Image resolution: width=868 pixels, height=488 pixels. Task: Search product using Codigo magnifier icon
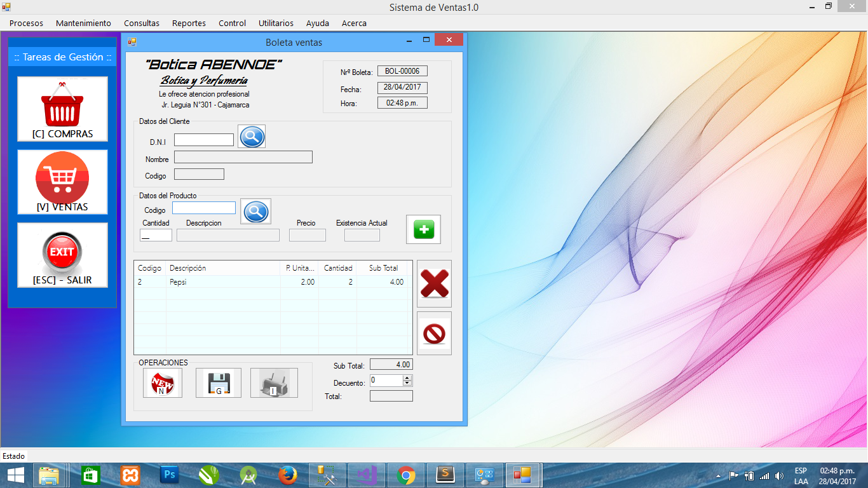tap(255, 212)
